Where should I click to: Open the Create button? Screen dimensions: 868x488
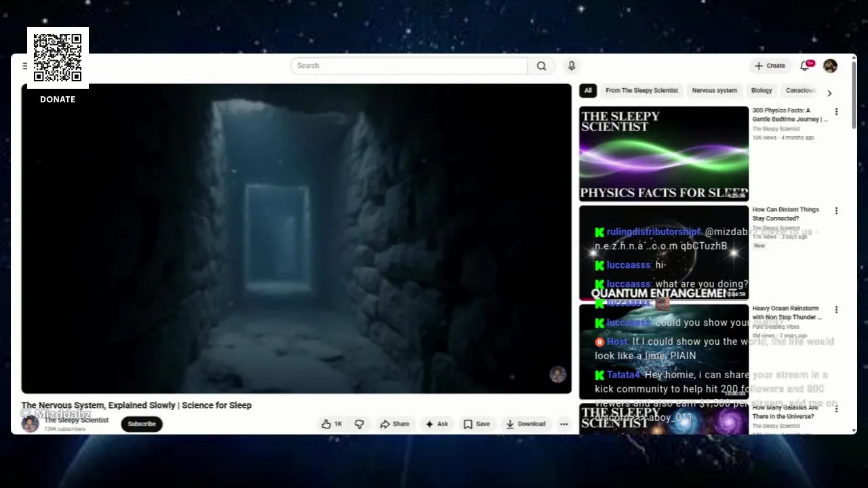tap(770, 66)
